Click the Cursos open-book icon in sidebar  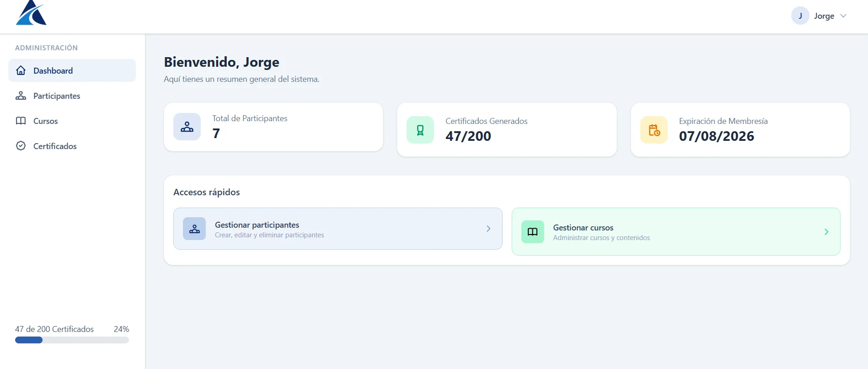[x=21, y=121]
